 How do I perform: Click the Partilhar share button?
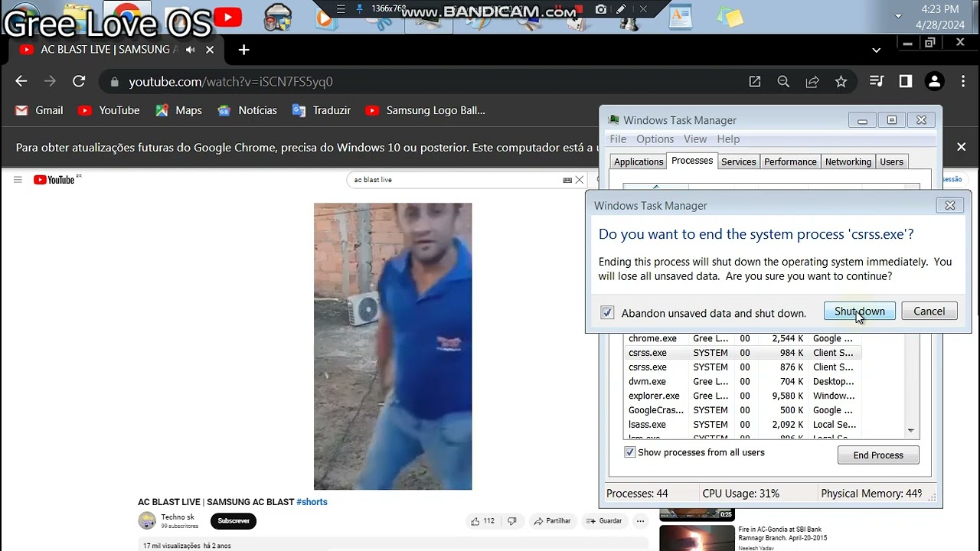coord(552,521)
